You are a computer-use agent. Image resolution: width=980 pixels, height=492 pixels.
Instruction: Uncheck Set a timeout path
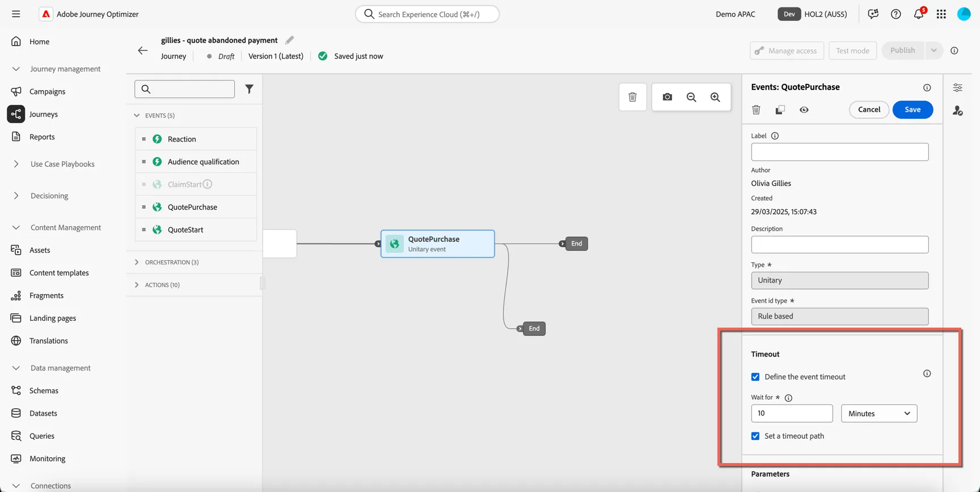[755, 436]
